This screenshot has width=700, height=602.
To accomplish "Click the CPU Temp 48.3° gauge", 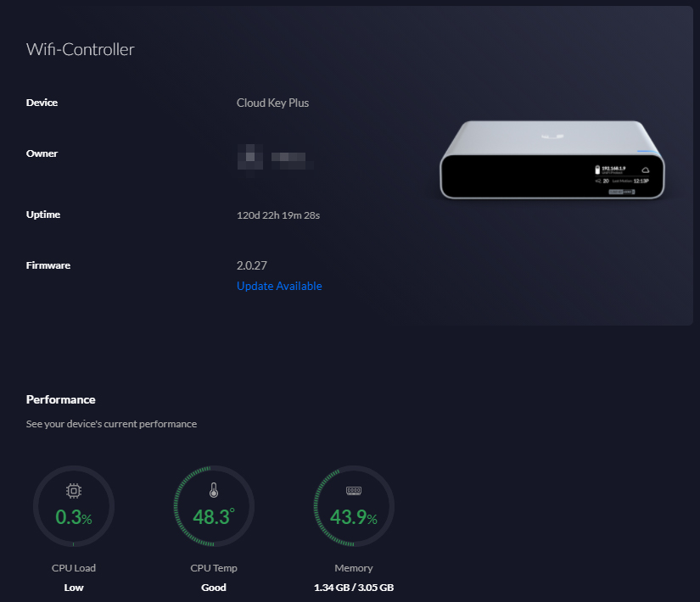I will pos(214,506).
